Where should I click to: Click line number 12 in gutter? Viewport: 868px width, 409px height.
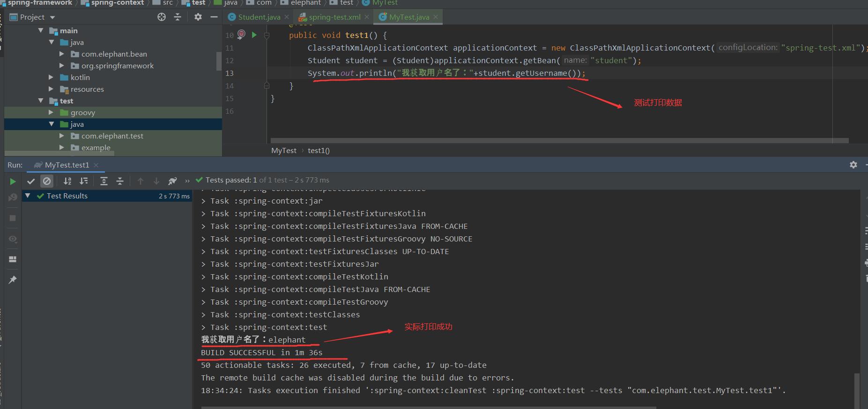tap(230, 60)
